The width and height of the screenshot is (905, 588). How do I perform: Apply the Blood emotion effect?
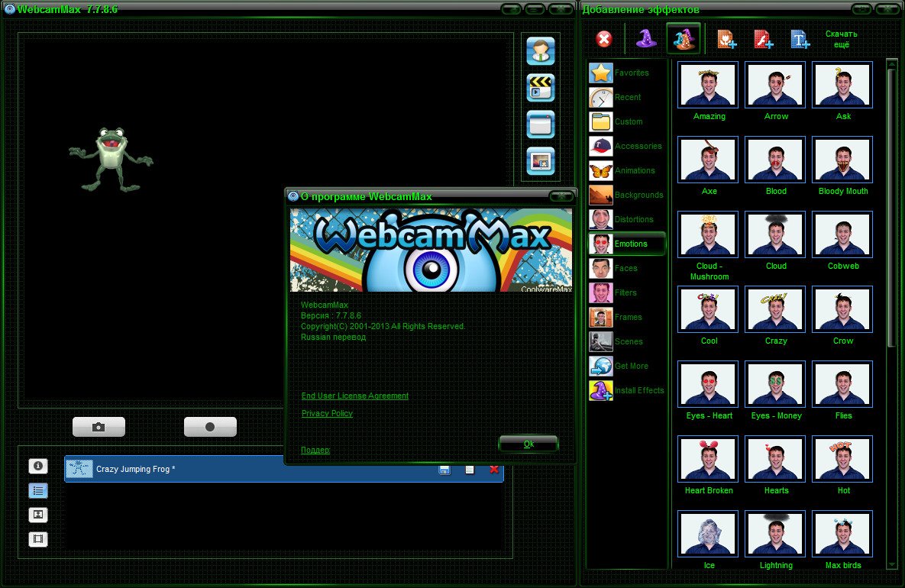point(775,160)
